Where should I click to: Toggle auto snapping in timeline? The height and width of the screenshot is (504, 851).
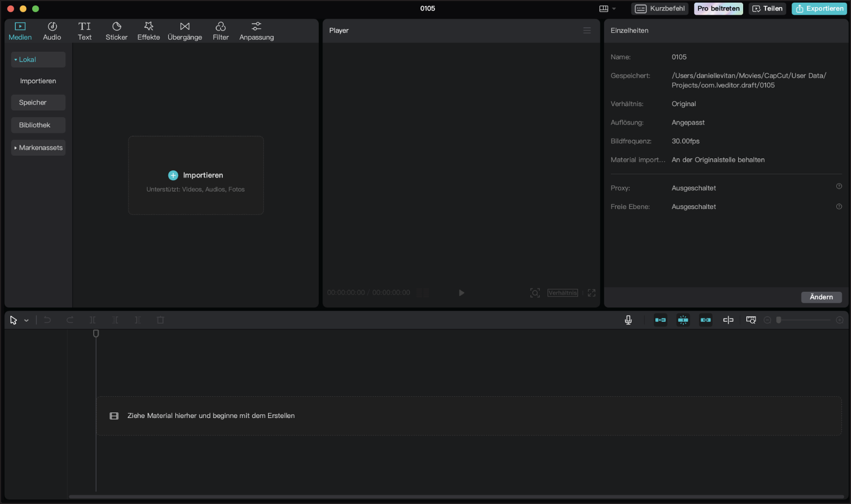(x=683, y=320)
